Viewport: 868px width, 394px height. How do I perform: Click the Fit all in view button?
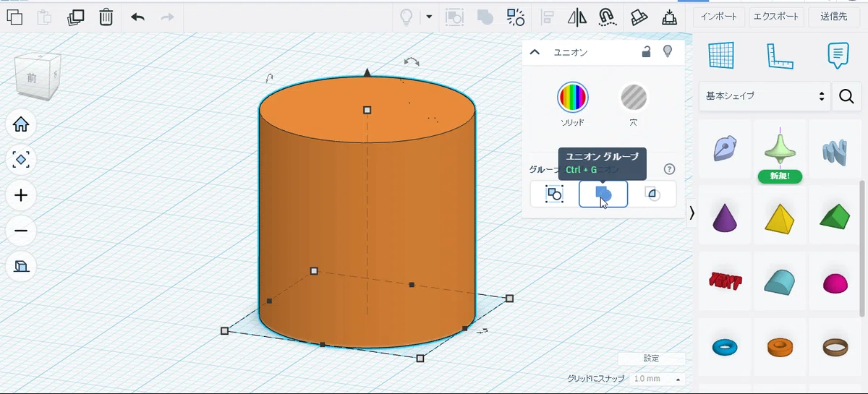click(x=21, y=160)
